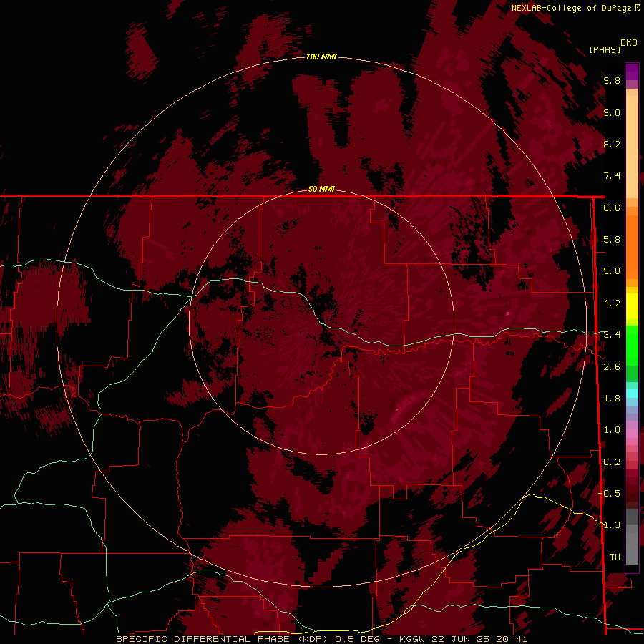Click the 22 JUN 25 date in footer
The width and height of the screenshot is (644, 644).
click(462, 639)
